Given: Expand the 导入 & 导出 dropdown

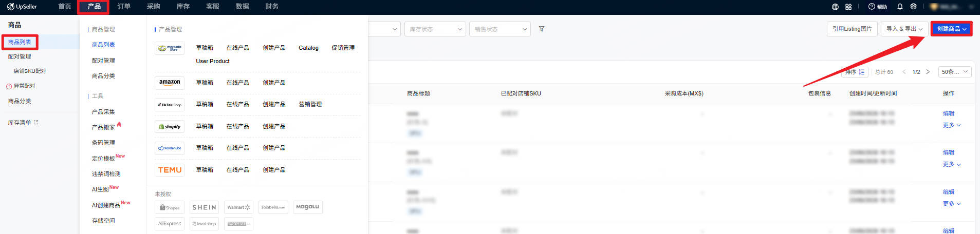Looking at the screenshot, I should coord(904,29).
